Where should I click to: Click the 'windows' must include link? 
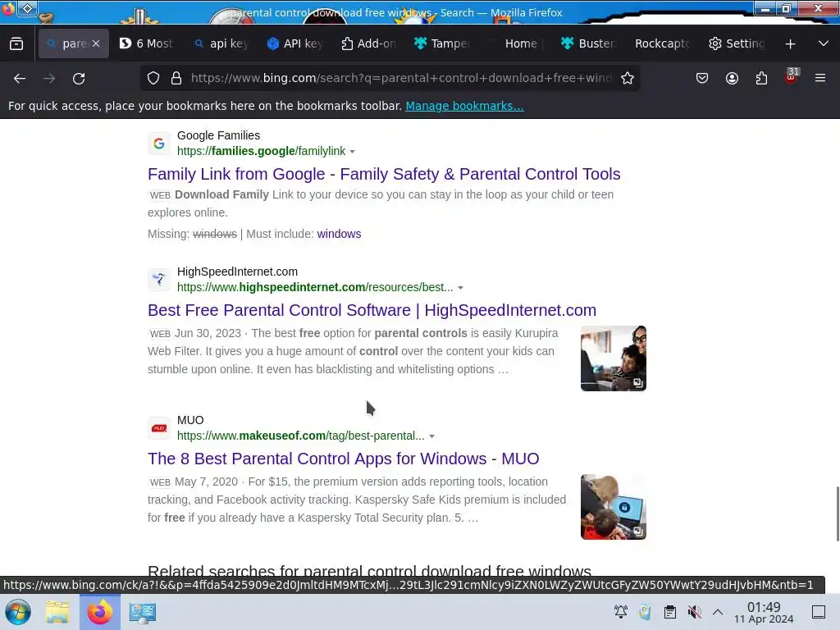coord(339,234)
